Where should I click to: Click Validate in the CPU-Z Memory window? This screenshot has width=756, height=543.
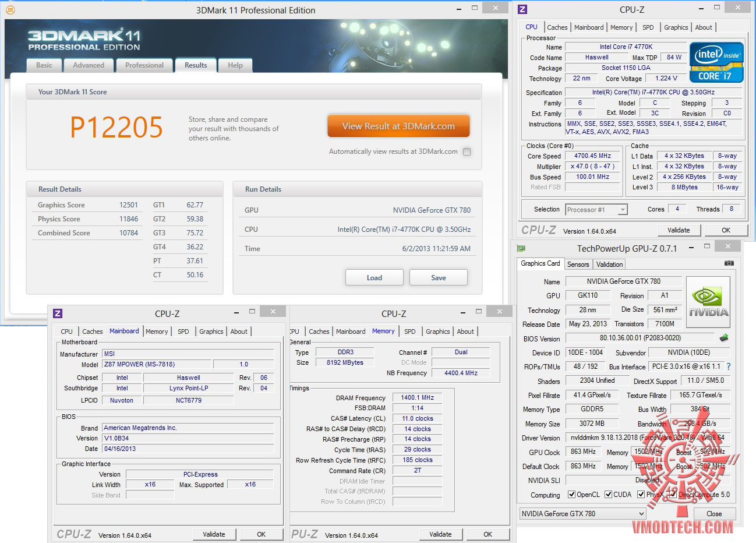tap(440, 534)
